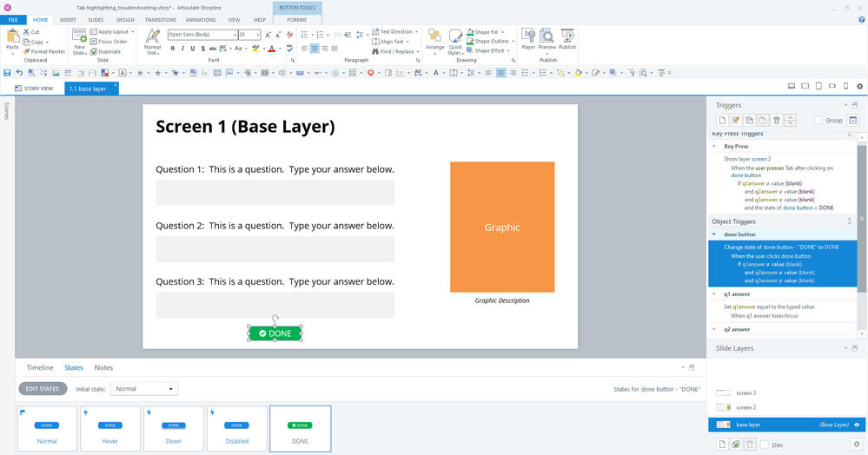Screen dimensions: 868x455
Task: Create a new trigger in Triggers panel
Action: click(x=721, y=120)
